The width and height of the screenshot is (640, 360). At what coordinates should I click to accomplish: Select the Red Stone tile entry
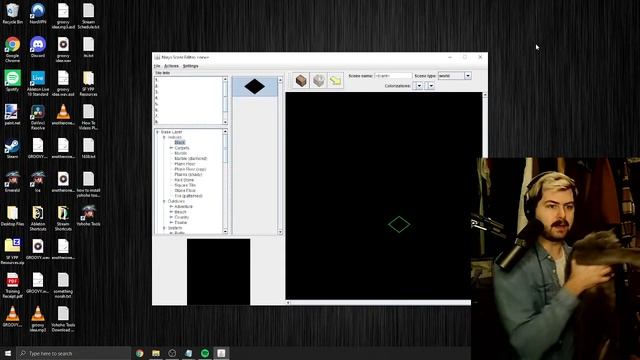tap(184, 180)
